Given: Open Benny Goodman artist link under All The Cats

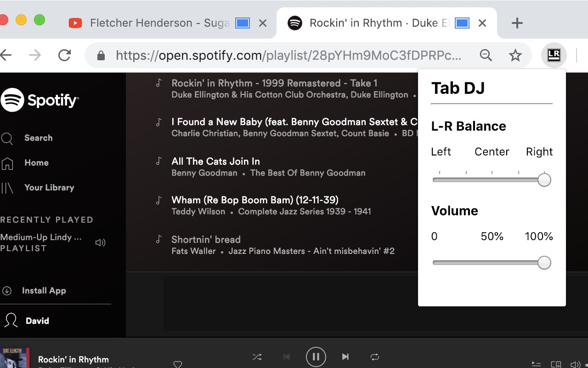Looking at the screenshot, I should tap(204, 173).
